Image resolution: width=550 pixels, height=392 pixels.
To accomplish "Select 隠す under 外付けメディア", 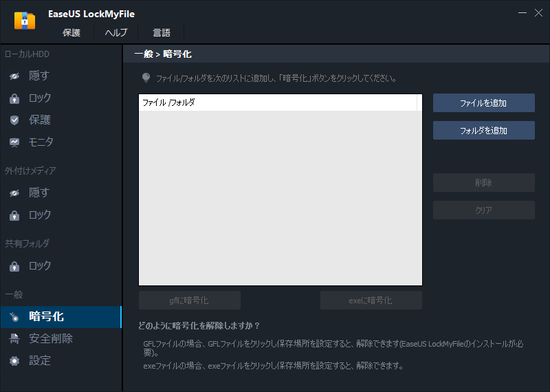I will point(61,193).
